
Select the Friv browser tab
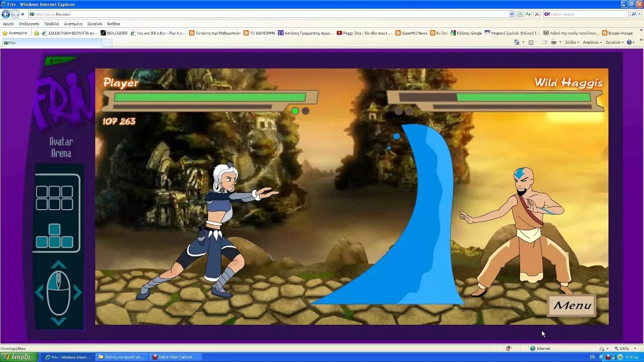51,43
